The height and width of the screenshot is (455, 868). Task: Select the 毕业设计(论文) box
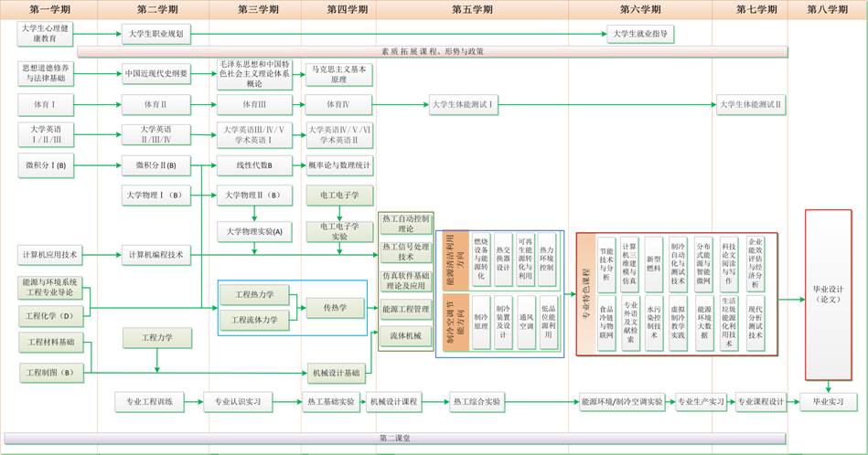(x=828, y=292)
